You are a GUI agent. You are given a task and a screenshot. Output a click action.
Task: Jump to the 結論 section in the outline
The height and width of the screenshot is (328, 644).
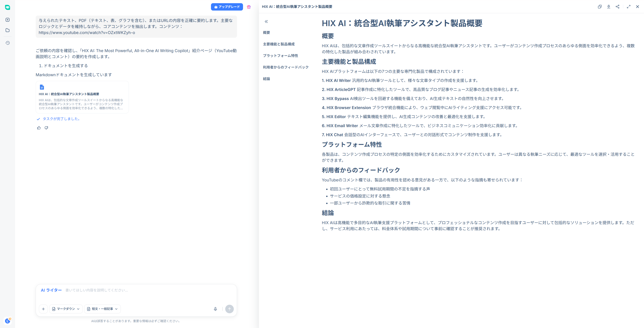(266, 79)
